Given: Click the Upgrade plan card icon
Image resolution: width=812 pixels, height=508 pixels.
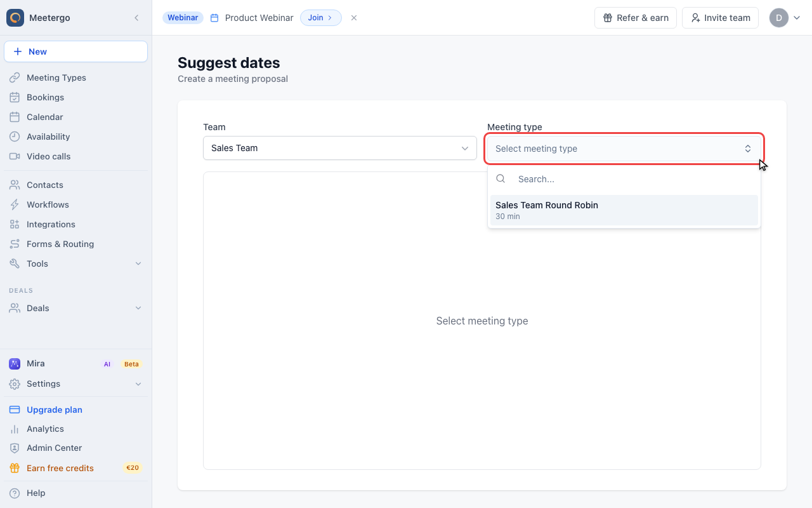Looking at the screenshot, I should [x=15, y=410].
